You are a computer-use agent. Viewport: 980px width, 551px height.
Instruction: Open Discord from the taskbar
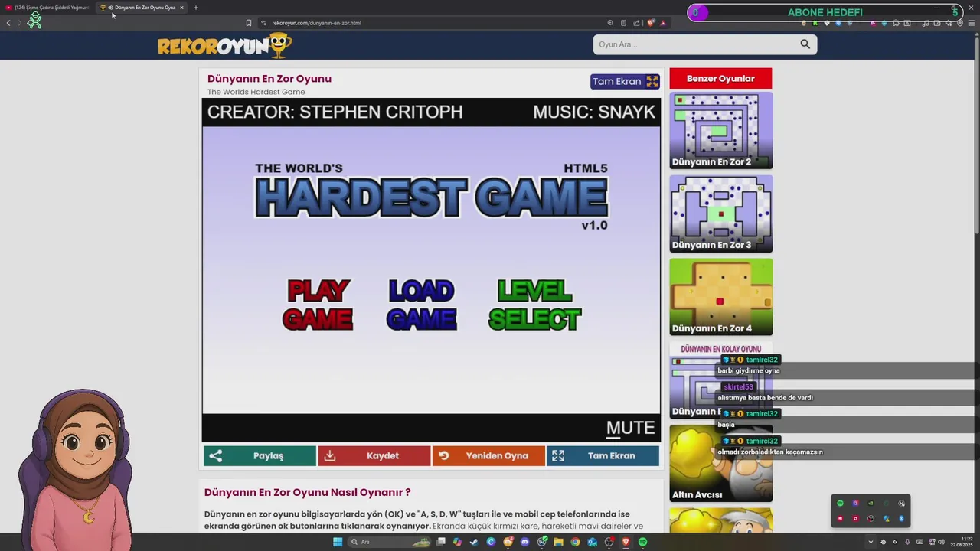pos(524,542)
